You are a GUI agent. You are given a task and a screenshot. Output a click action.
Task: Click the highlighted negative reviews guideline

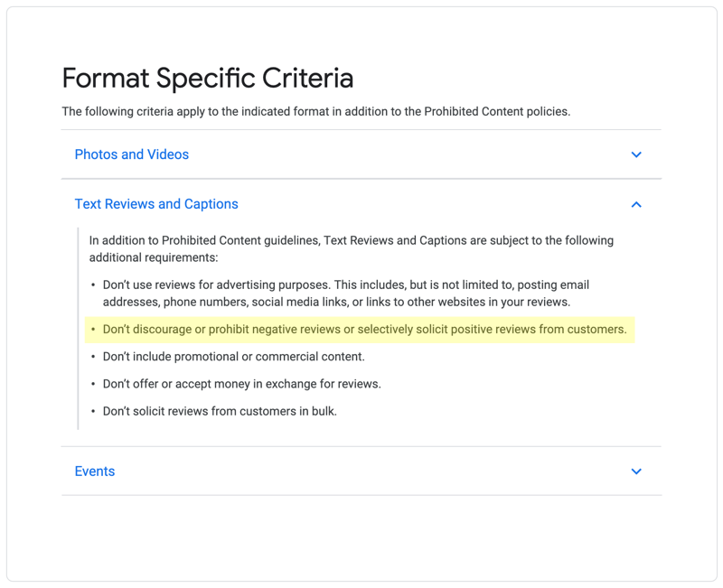pyautogui.click(x=365, y=329)
